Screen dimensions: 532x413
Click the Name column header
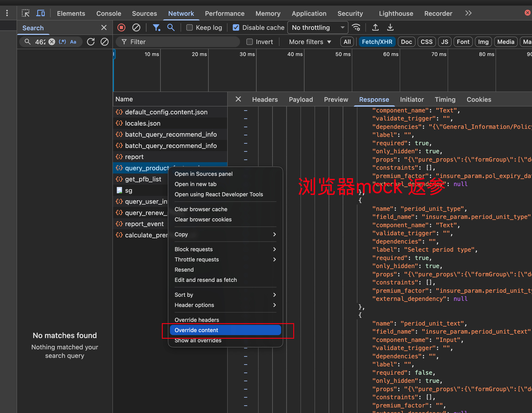coord(170,99)
